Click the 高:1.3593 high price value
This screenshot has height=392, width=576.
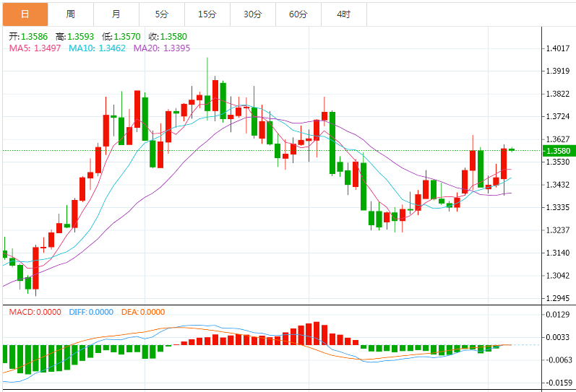75,37
